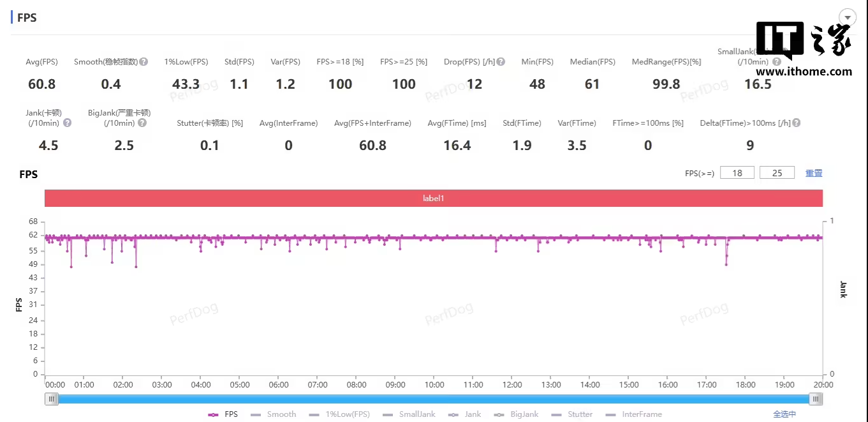868x422 pixels.
Task: Click help icon beside Delta(FTime)>100ms [/h]
Action: coord(796,123)
